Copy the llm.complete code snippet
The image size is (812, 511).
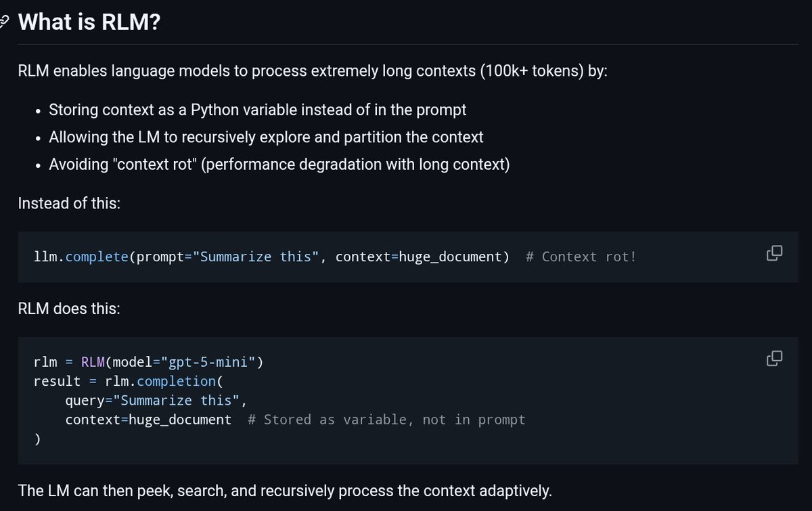pyautogui.click(x=774, y=254)
